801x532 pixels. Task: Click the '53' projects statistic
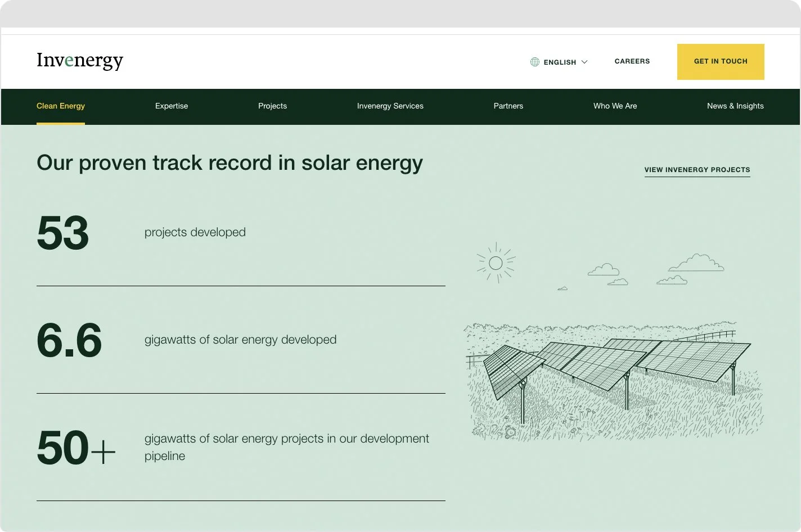(63, 233)
